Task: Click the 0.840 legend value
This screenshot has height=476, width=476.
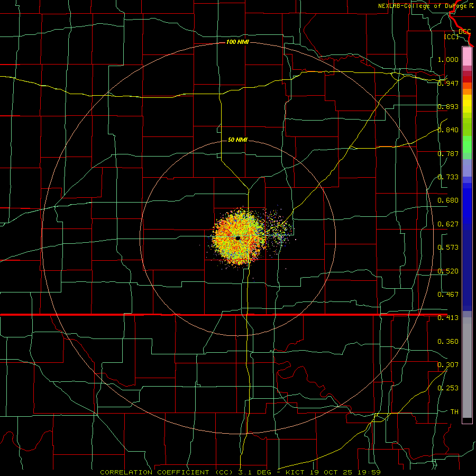Action: coord(448,130)
